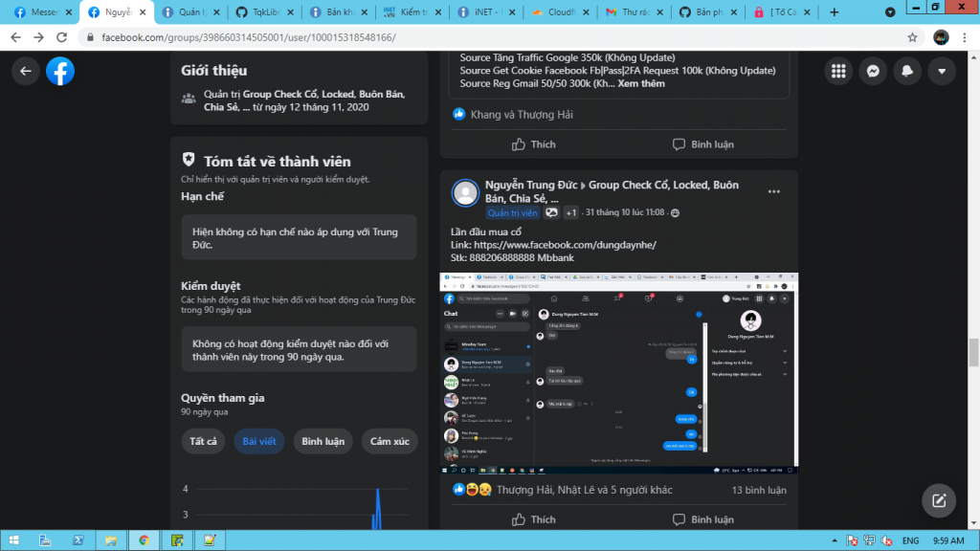
Task: Reload the page in Chrome
Action: [x=64, y=37]
